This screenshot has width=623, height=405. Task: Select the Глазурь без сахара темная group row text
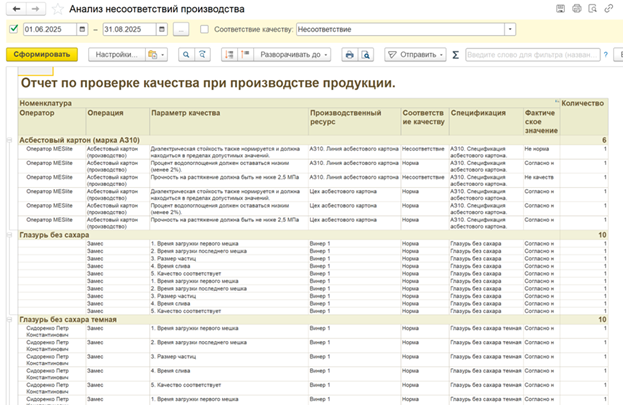pyautogui.click(x=68, y=320)
